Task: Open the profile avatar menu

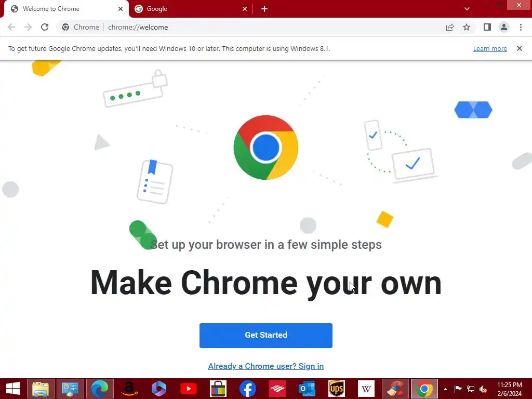Action: [x=504, y=27]
